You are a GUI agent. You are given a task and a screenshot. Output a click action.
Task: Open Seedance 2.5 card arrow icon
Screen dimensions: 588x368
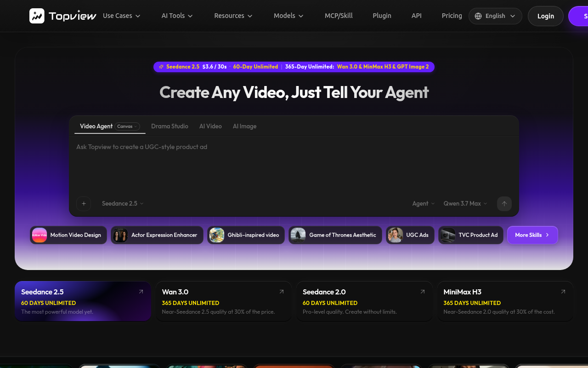pyautogui.click(x=141, y=292)
